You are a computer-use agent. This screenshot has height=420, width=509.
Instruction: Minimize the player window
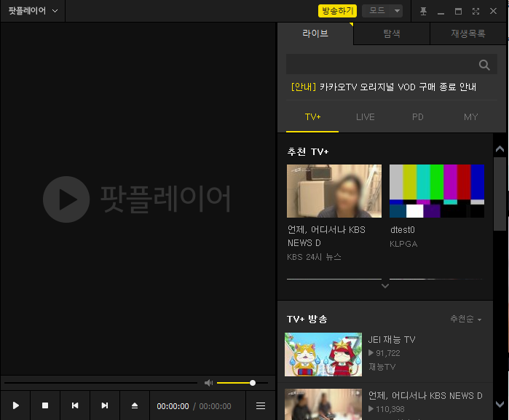click(x=441, y=12)
